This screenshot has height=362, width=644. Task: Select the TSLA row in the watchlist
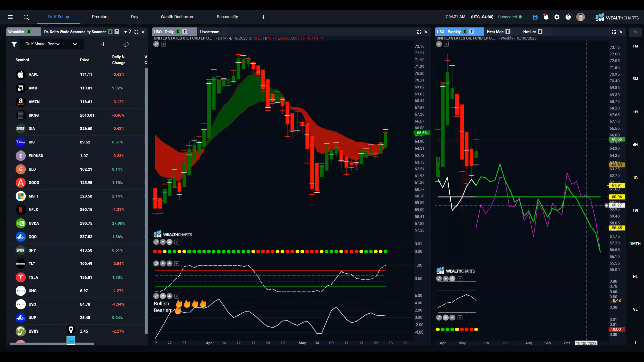click(x=77, y=277)
